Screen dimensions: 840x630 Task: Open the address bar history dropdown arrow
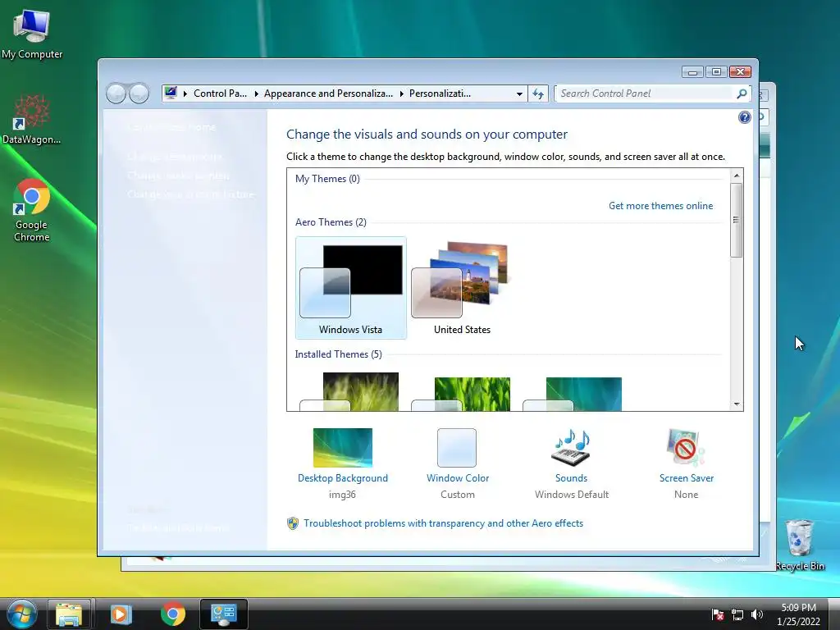tap(519, 94)
